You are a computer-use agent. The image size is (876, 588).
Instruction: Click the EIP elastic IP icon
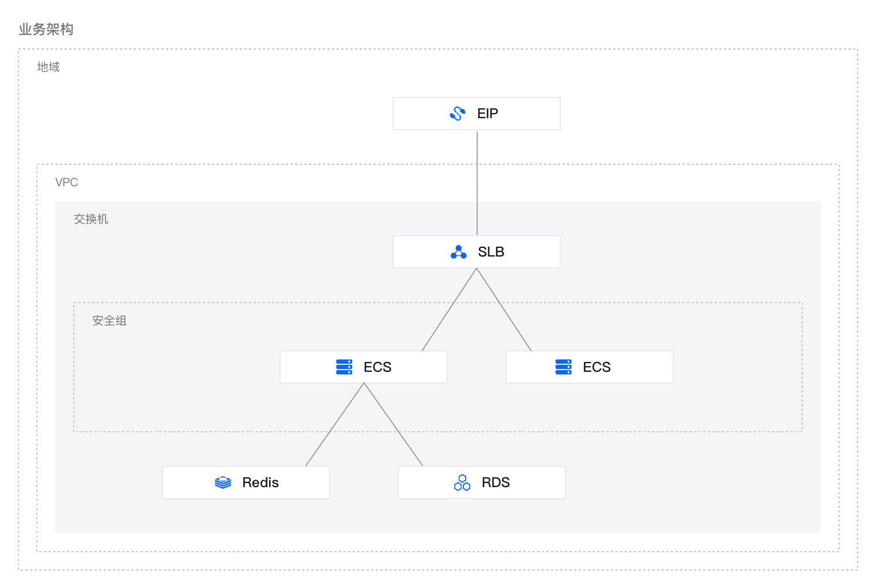[x=457, y=114]
